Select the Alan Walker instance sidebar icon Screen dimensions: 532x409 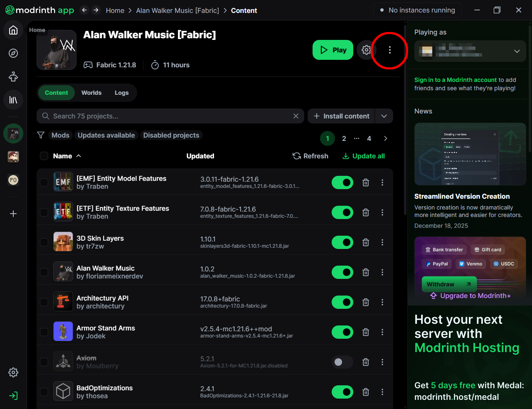(x=13, y=133)
